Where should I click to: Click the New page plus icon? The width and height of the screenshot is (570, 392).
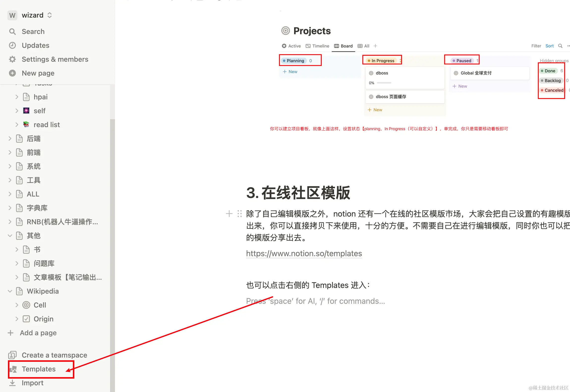[12, 73]
